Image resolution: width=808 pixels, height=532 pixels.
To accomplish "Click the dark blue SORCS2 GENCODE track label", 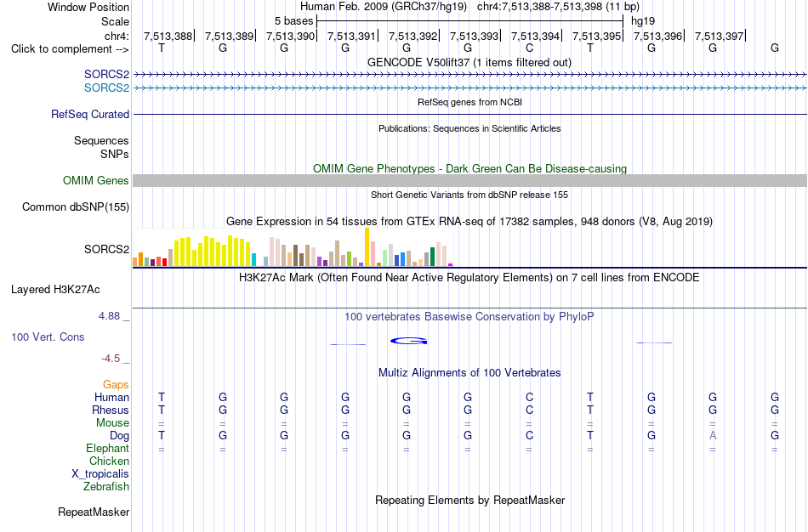I will [106, 74].
